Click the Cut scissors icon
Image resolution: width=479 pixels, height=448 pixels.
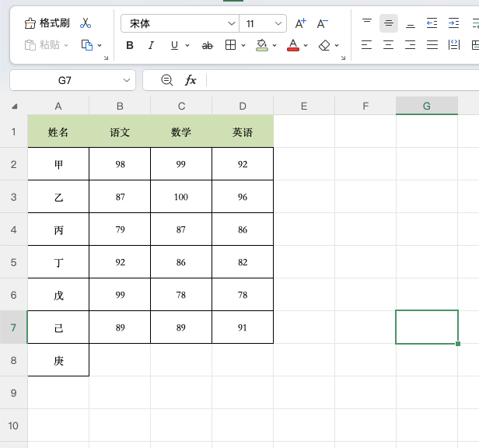click(x=86, y=23)
